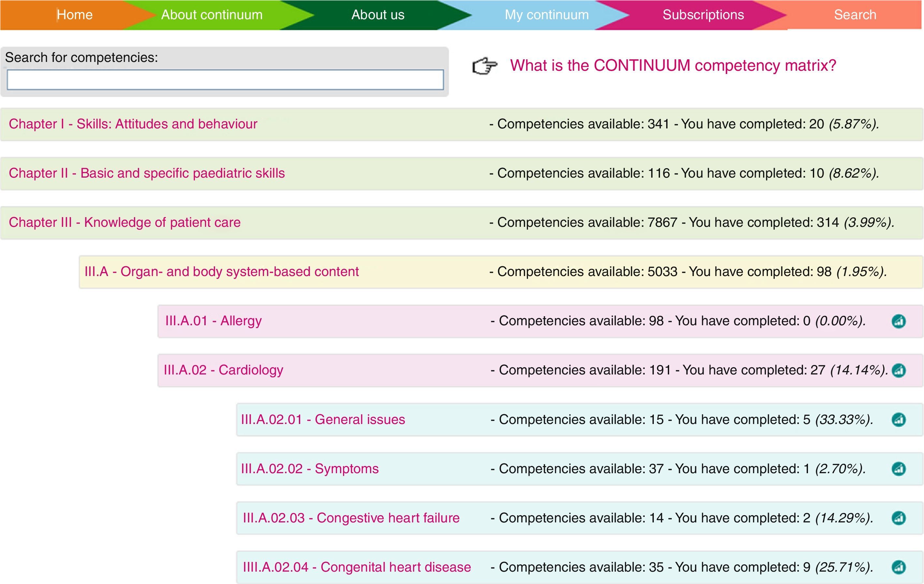The height and width of the screenshot is (584, 924).
Task: Click chart icon for Congestive heart failure
Action: 898,518
